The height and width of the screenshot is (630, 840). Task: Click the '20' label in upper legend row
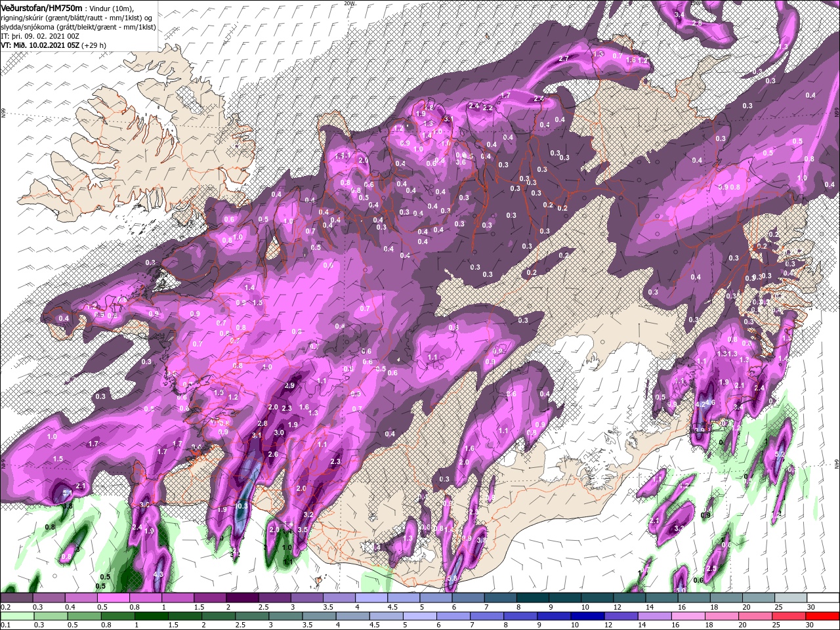[747, 607]
